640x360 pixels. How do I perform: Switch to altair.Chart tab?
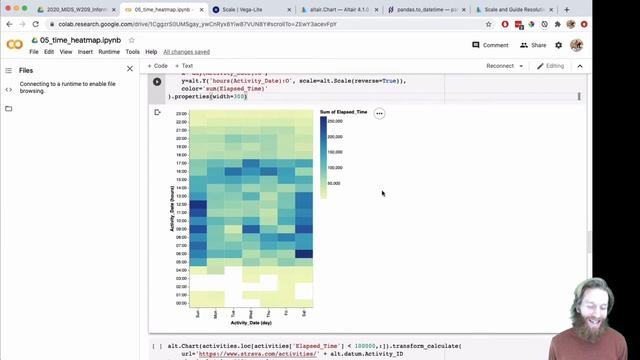pos(339,9)
